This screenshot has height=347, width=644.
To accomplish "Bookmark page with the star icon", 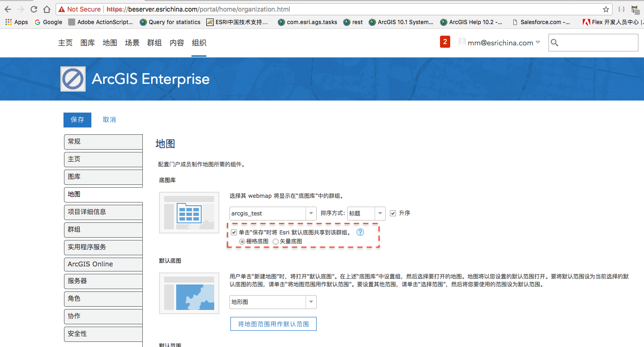I will [606, 9].
